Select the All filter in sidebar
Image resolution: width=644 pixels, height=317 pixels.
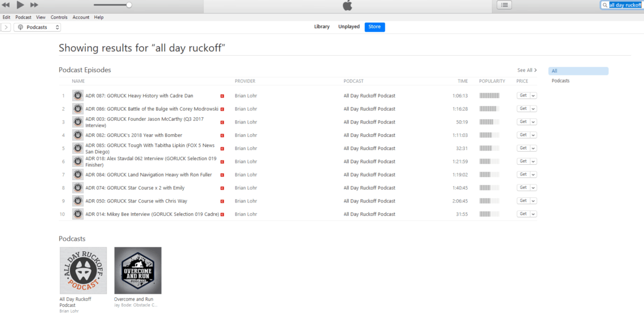click(578, 71)
